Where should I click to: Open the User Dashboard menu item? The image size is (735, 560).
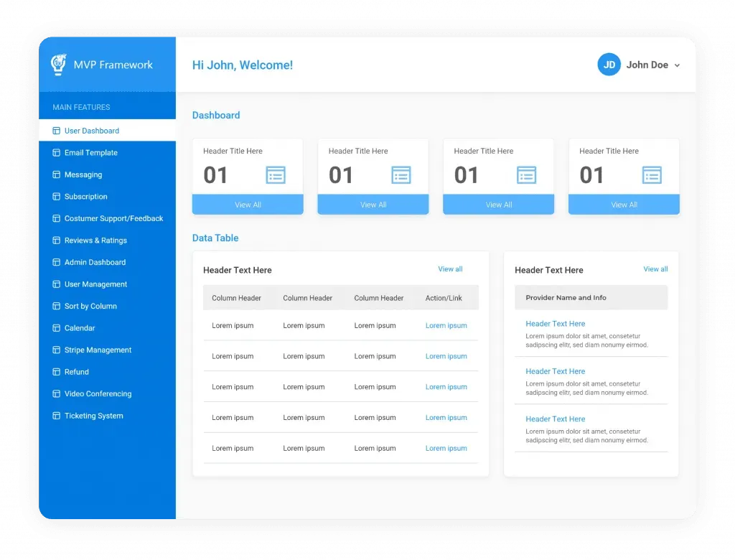point(108,131)
